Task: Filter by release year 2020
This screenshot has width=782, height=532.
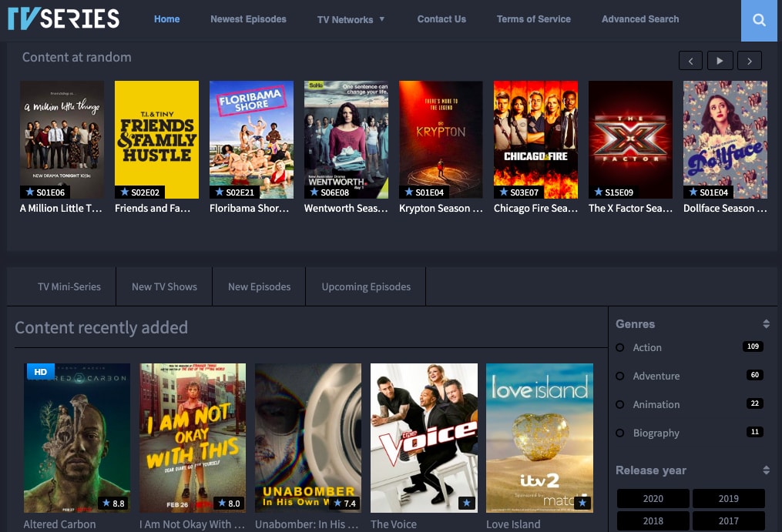Action: click(653, 499)
